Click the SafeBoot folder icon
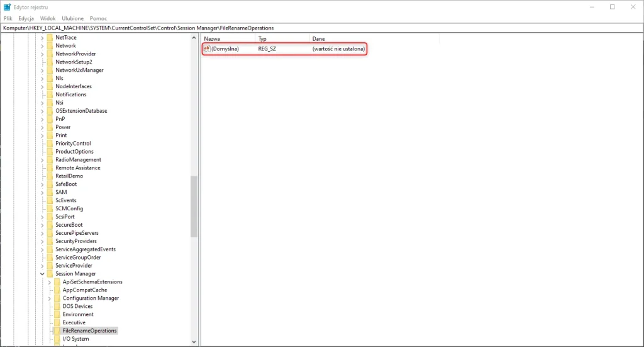 point(50,184)
